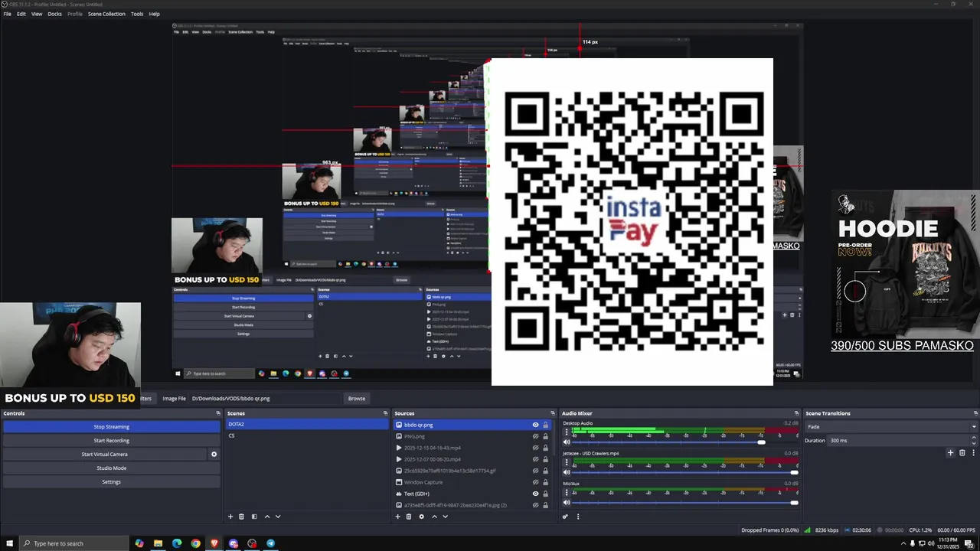The image size is (980, 551).
Task: Click Start Virtual Camera
Action: (x=105, y=455)
